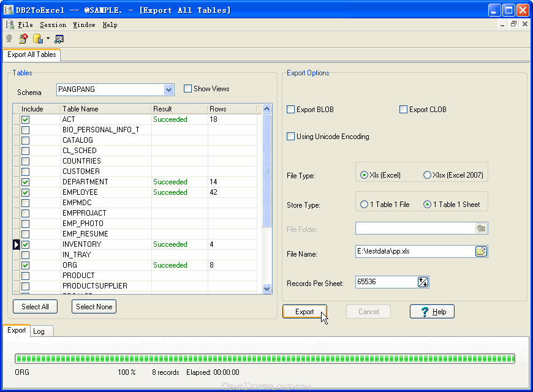
Task: Enable the Export CLOB option
Action: pyautogui.click(x=404, y=110)
